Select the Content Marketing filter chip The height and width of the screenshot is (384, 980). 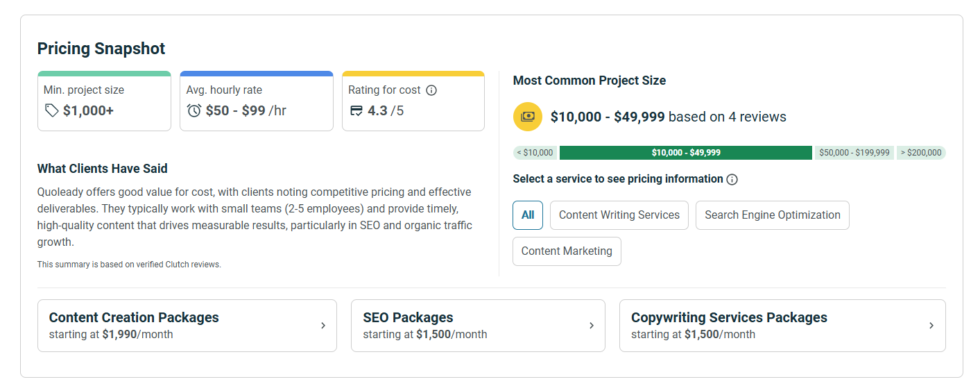(567, 251)
